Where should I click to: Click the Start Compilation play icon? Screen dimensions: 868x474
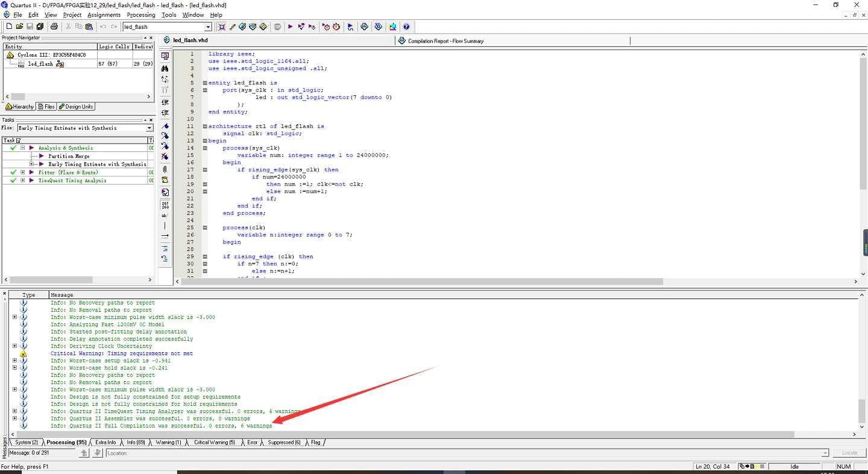click(x=290, y=27)
